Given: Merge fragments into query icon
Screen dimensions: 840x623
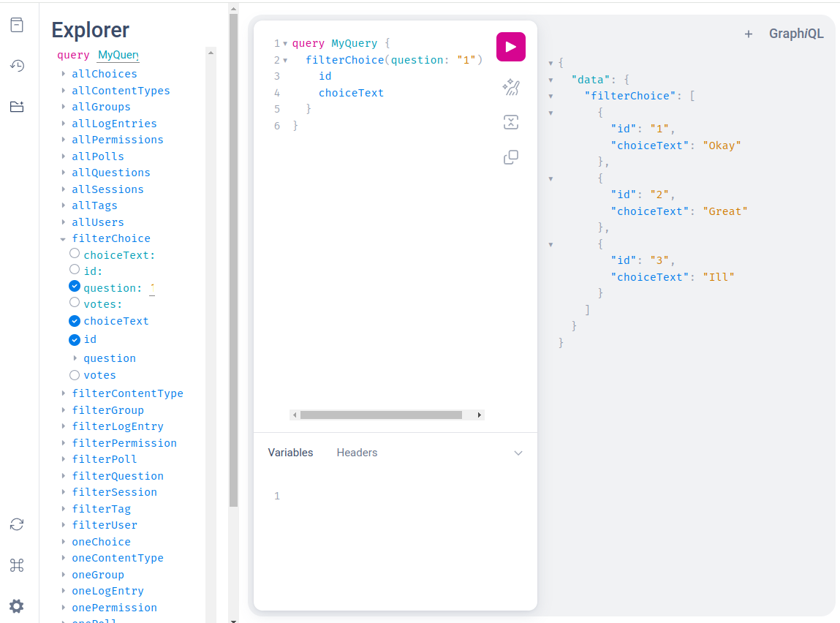Looking at the screenshot, I should 510,122.
